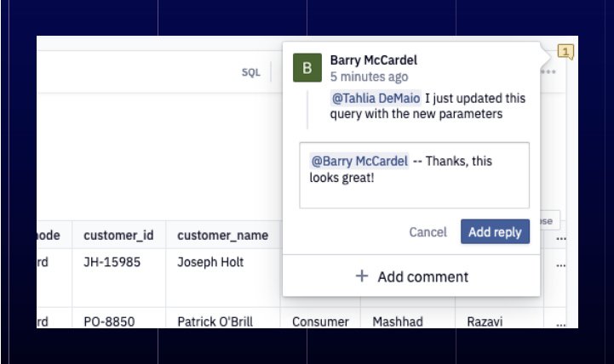The height and width of the screenshot is (364, 614).
Task: Cancel the reply draft
Action: (428, 232)
